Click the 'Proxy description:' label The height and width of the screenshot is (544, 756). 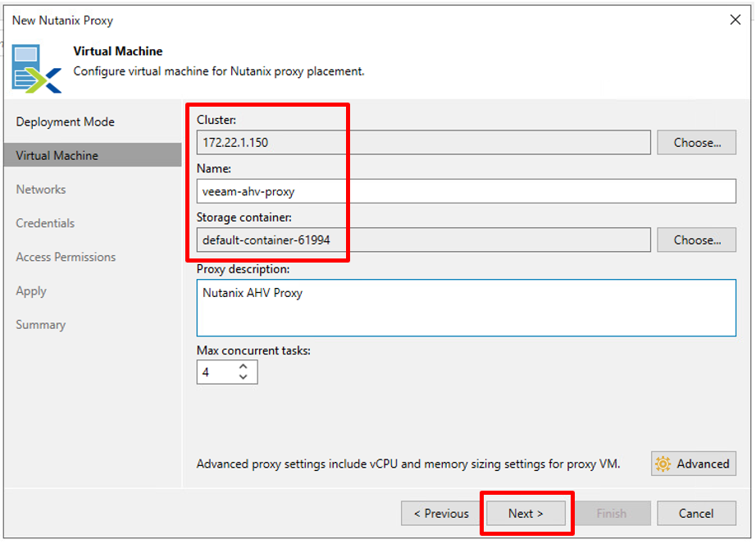point(243,269)
